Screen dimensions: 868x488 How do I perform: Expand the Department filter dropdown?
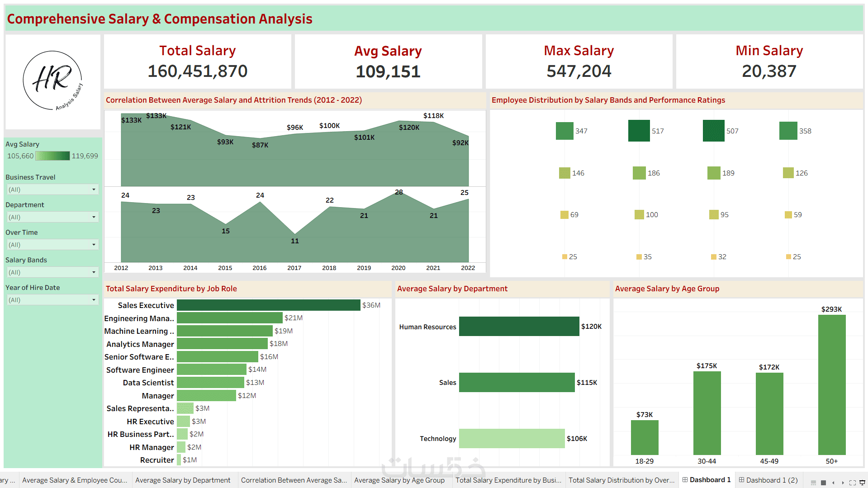[x=52, y=217]
